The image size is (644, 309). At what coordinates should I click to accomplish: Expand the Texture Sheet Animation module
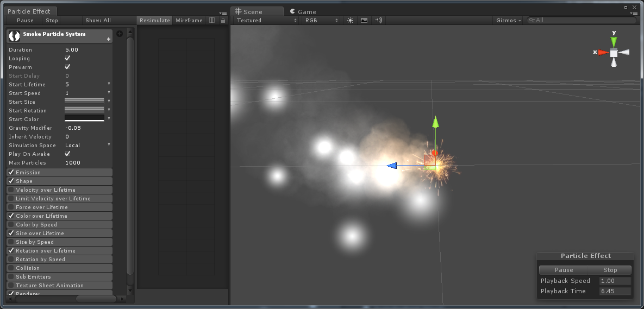click(60, 285)
